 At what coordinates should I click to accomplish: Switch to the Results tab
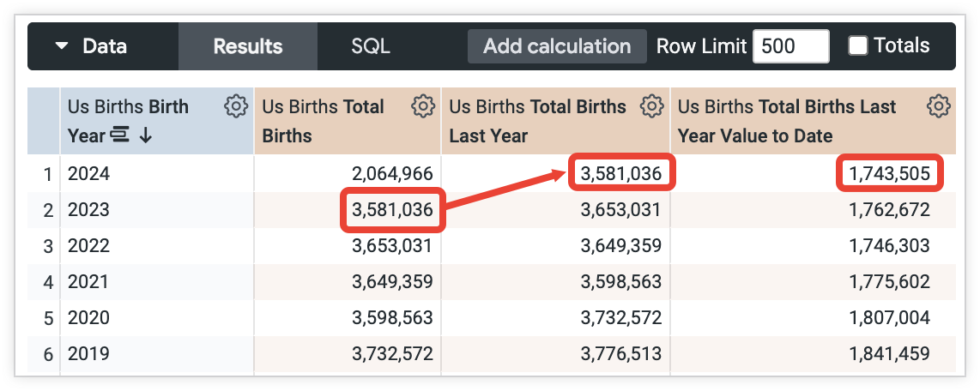[247, 46]
